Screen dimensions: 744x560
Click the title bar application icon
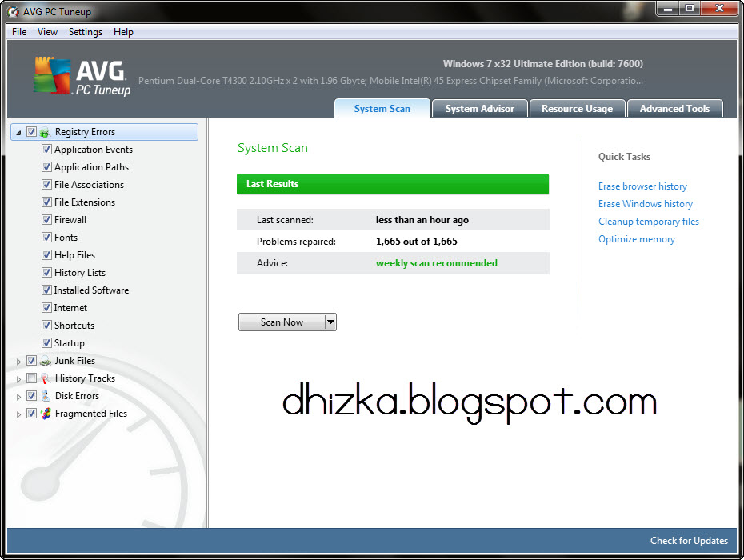tap(14, 12)
